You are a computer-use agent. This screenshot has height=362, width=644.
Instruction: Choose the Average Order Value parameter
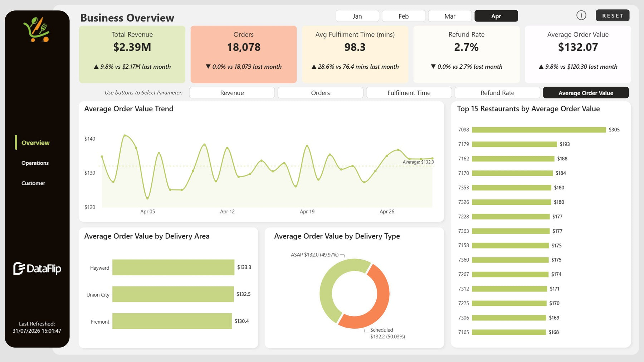(586, 93)
